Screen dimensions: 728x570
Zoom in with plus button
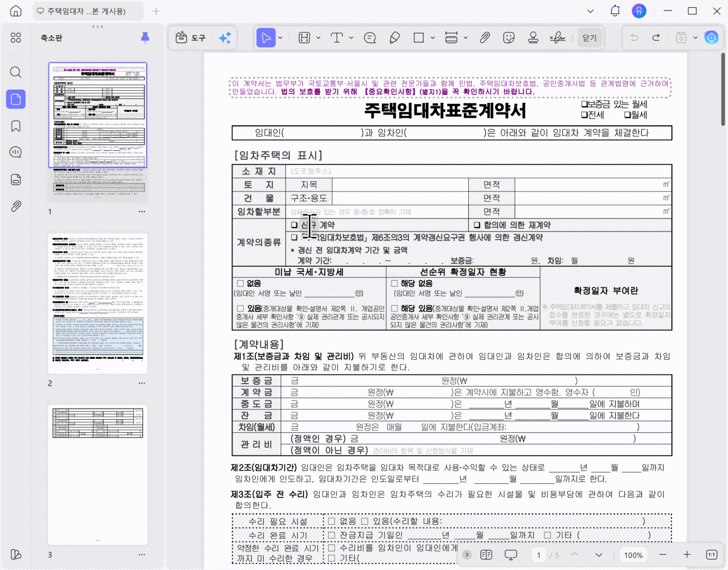(x=687, y=555)
